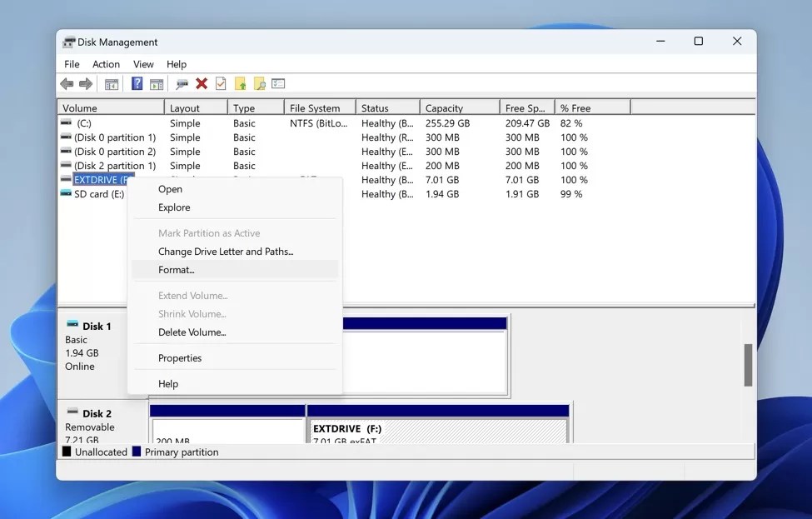Open properties via the checkmark document icon
This screenshot has height=519, width=812.
[x=219, y=83]
